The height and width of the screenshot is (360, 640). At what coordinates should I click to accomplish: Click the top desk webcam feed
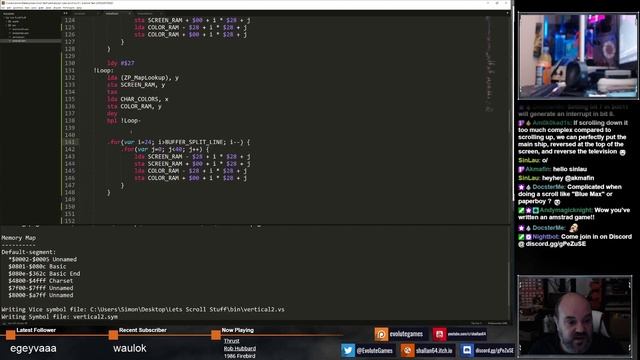pos(578,56)
